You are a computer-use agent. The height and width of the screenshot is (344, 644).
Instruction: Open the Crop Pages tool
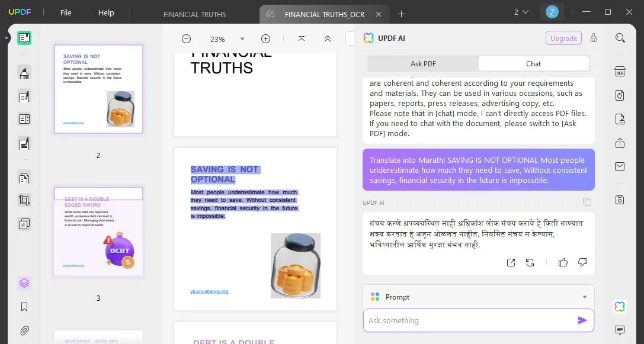(24, 200)
